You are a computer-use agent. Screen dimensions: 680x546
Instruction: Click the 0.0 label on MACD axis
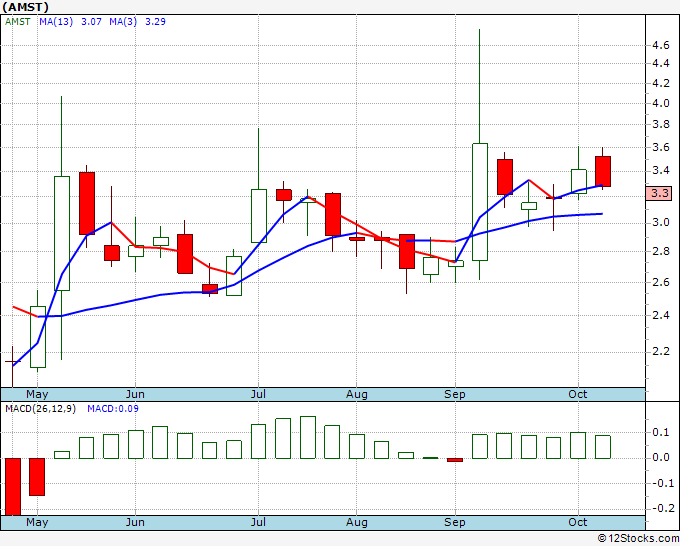pos(660,458)
